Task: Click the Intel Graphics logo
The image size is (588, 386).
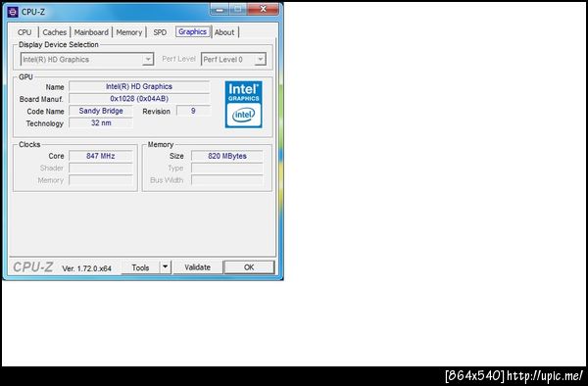Action: coord(244,105)
